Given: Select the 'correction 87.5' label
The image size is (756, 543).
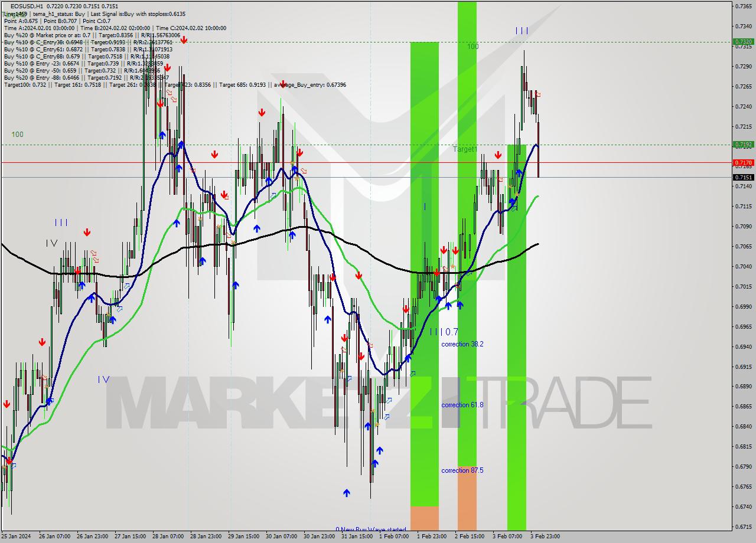Looking at the screenshot, I should (x=462, y=470).
